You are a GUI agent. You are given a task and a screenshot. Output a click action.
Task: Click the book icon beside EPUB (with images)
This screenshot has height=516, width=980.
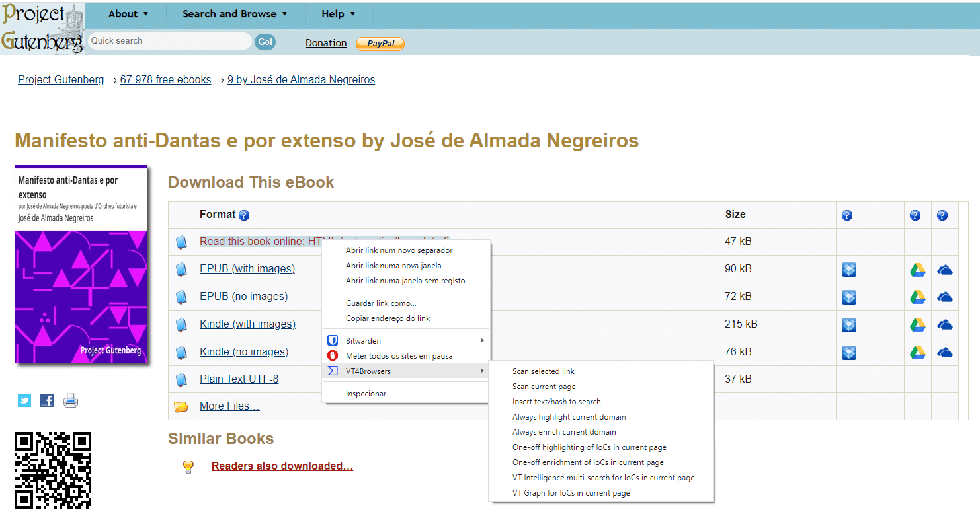(x=181, y=270)
